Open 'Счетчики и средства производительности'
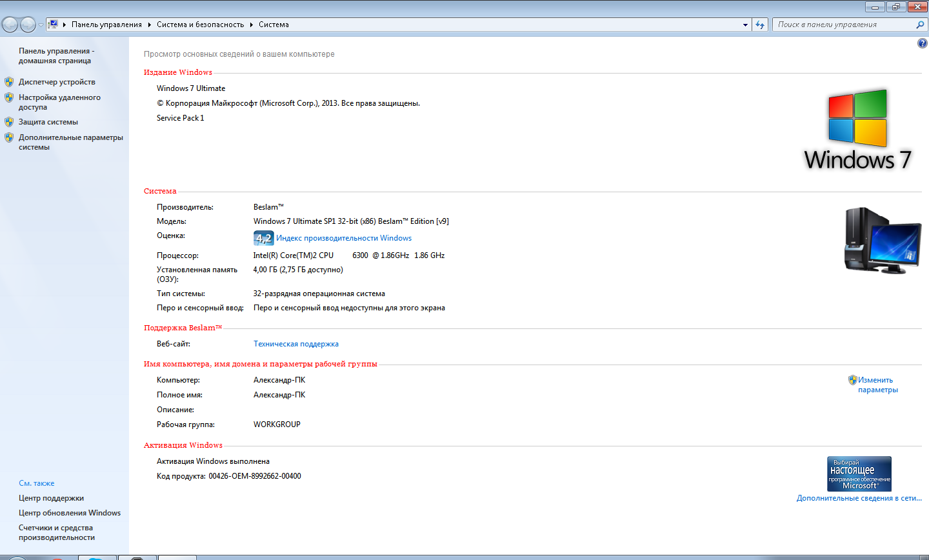929x560 pixels. coord(57,532)
